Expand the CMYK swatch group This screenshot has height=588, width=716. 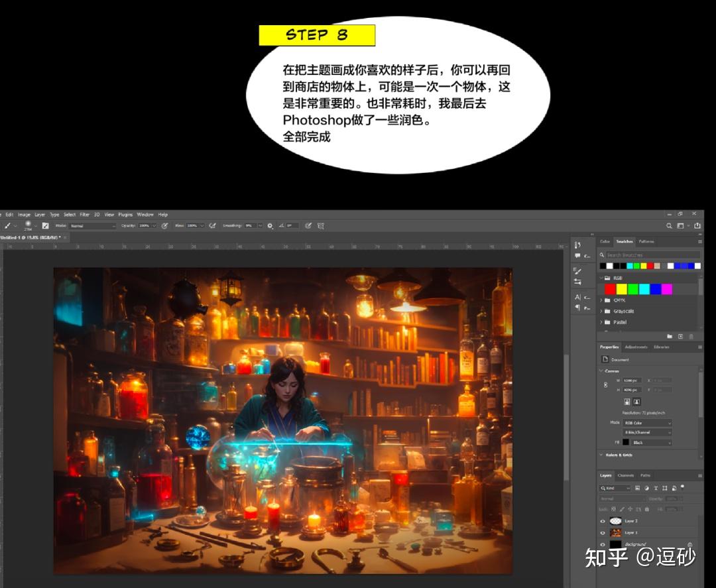(x=601, y=300)
